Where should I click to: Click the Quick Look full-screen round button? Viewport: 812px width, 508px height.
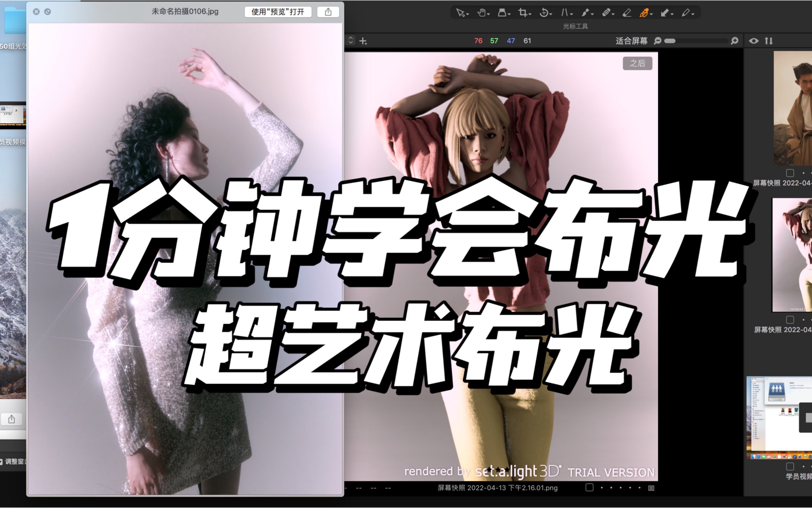point(48,11)
